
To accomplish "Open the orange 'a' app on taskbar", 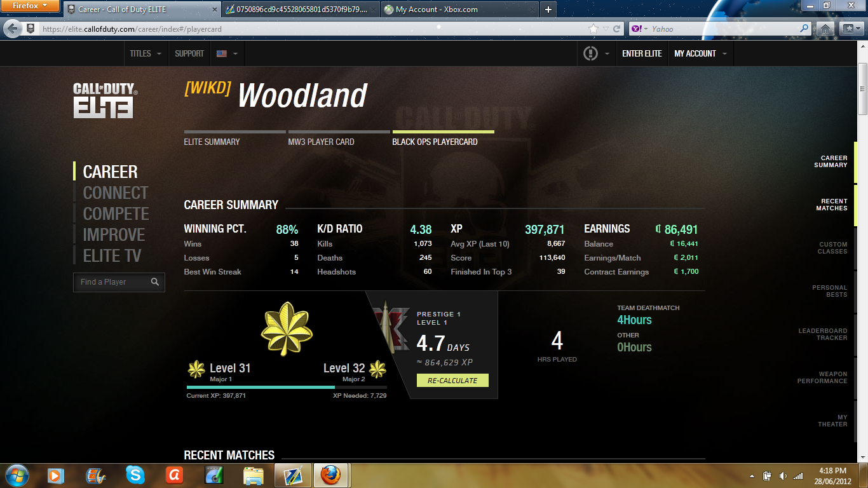I will point(174,475).
